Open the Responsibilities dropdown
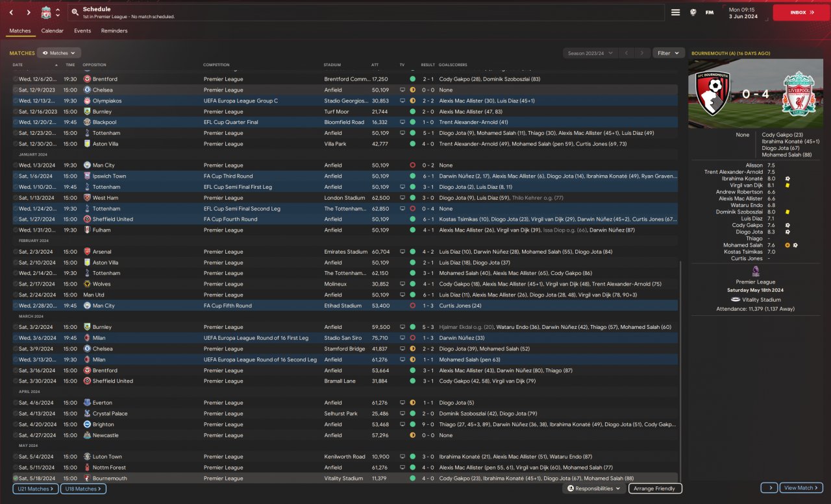This screenshot has height=504, width=831. click(594, 488)
